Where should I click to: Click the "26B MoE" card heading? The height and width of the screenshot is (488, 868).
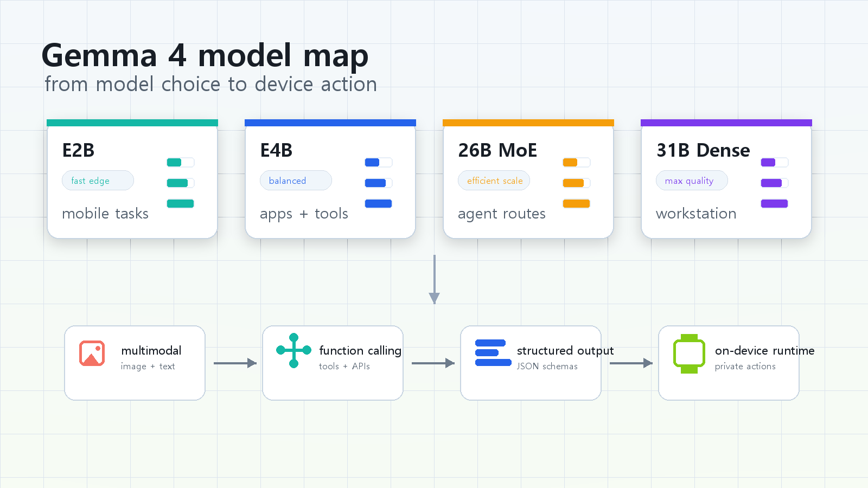click(497, 150)
